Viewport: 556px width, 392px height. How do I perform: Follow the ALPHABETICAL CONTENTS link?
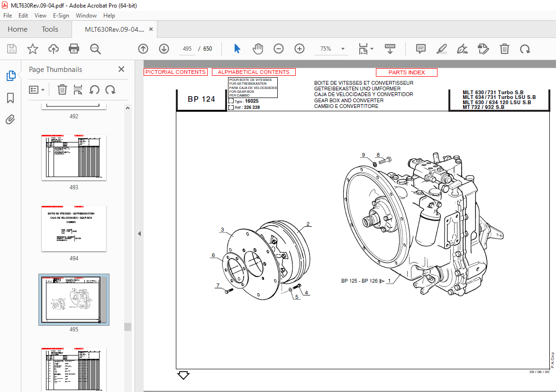[254, 72]
